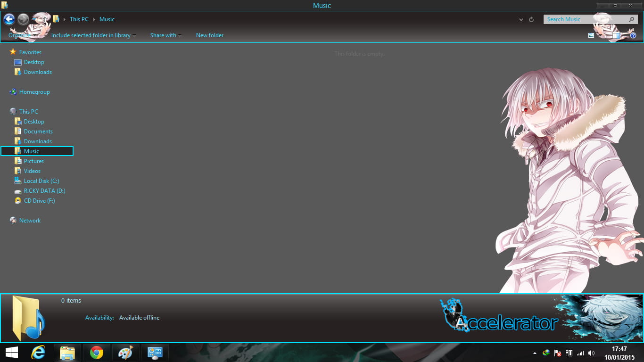The height and width of the screenshot is (362, 644).
Task: Switch to details view layout
Action: click(615, 35)
